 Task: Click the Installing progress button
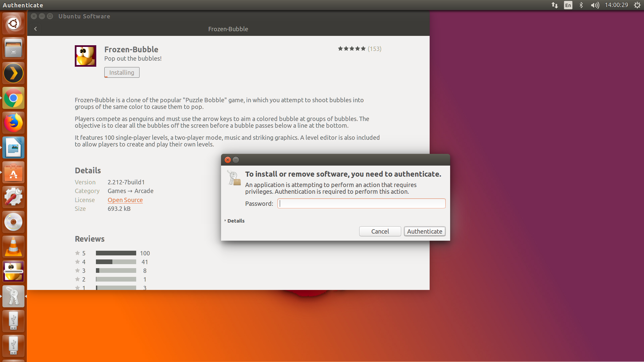click(122, 72)
